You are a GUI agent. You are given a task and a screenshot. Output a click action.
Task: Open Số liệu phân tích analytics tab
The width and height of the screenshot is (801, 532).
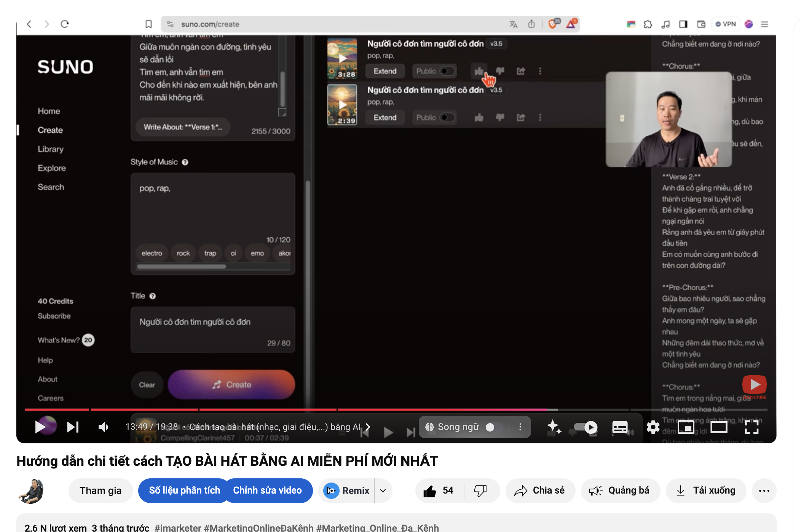[x=184, y=491]
